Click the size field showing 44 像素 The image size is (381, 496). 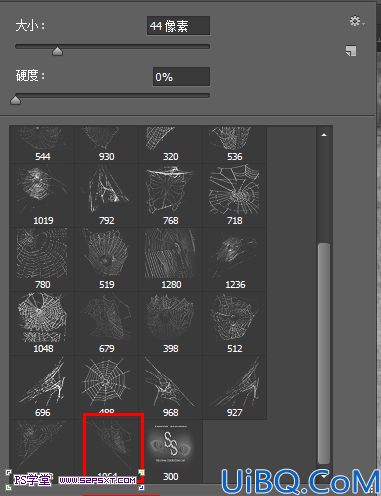pyautogui.click(x=178, y=26)
